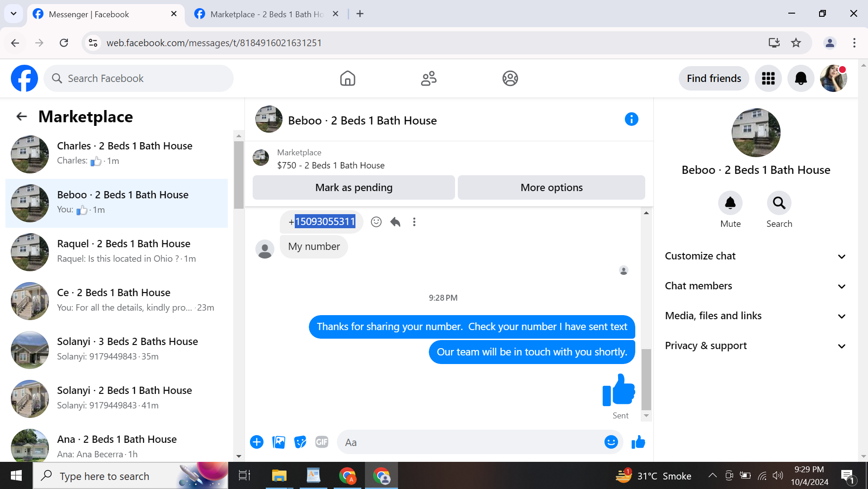Focus the Search Facebook field

tap(139, 78)
